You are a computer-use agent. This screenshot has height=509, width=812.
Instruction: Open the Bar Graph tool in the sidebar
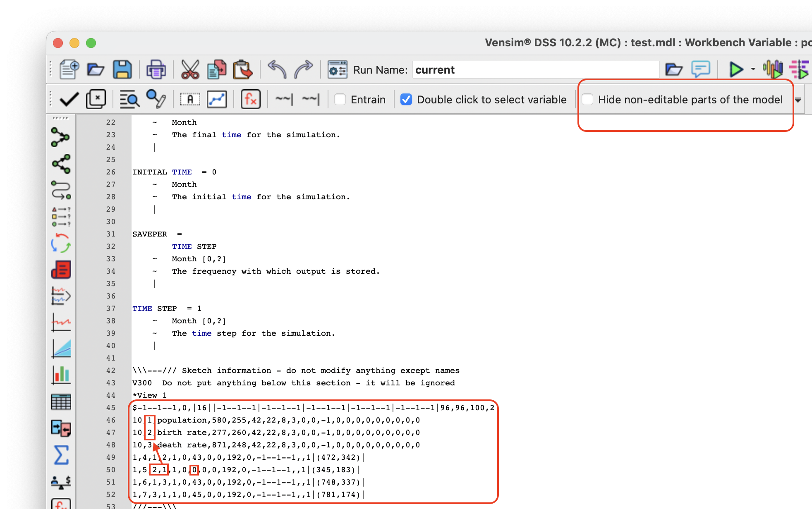click(61, 375)
